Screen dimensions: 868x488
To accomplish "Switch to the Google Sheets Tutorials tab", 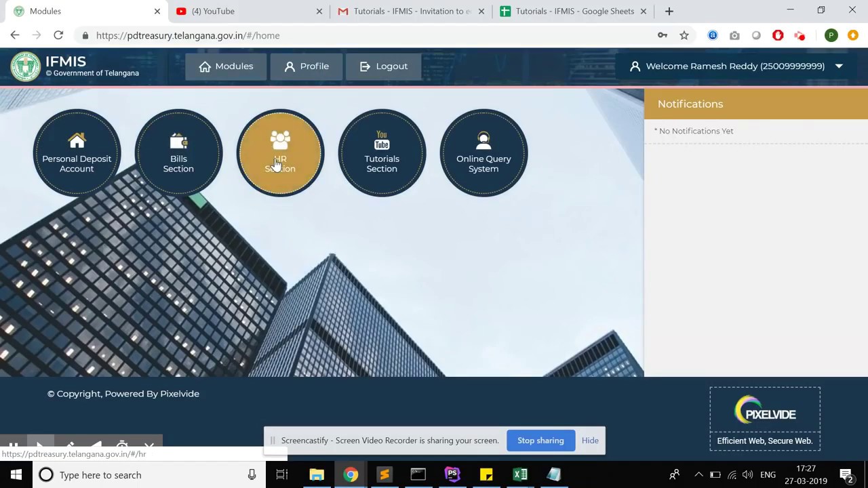I will pyautogui.click(x=574, y=11).
